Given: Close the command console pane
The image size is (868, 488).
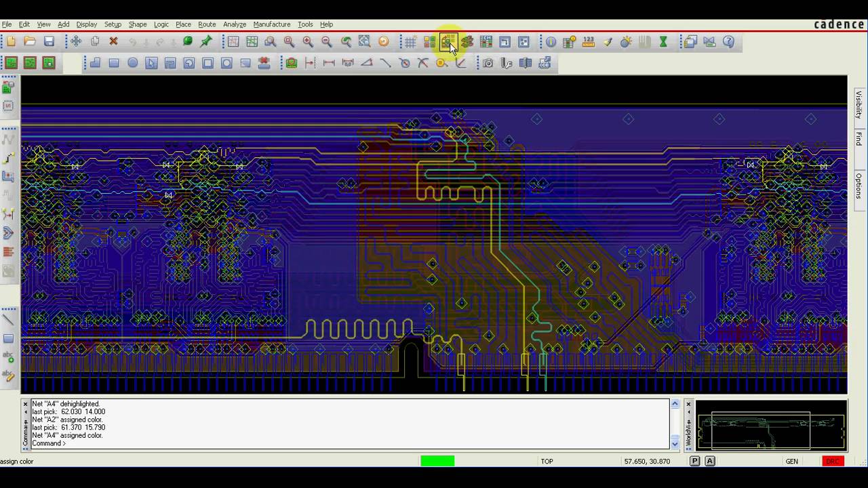Looking at the screenshot, I should tap(25, 404).
